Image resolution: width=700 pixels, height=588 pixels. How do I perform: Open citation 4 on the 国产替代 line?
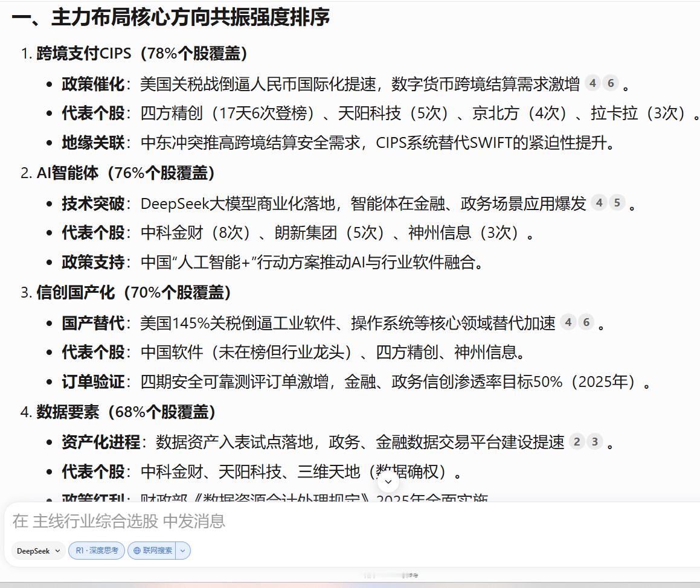coord(568,322)
